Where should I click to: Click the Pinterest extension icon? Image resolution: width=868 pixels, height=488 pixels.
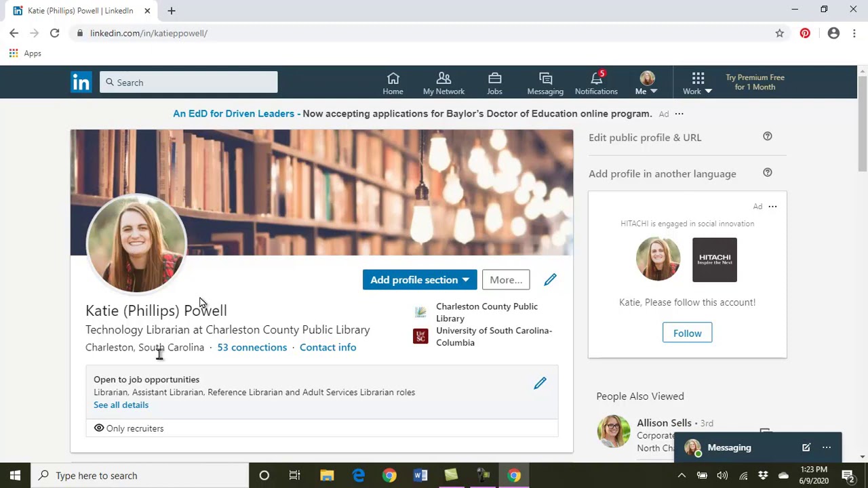805,33
